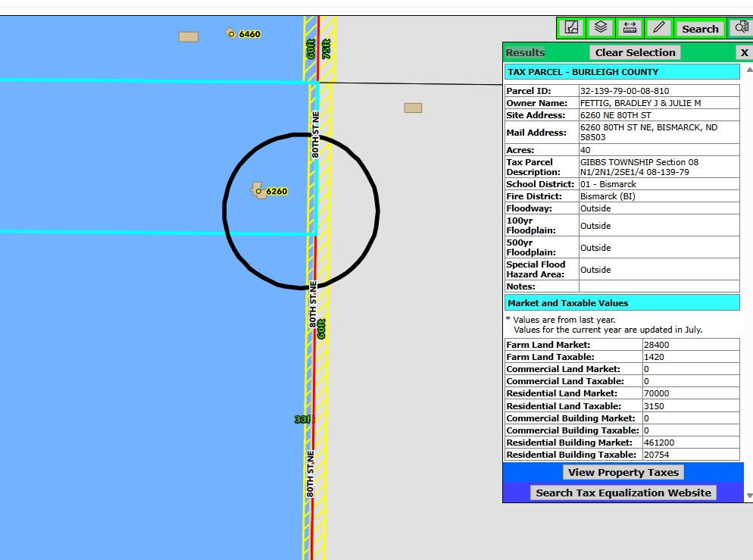Viewport: 753px width, 560px height.
Task: Select the ruler measure tool
Action: [630, 28]
